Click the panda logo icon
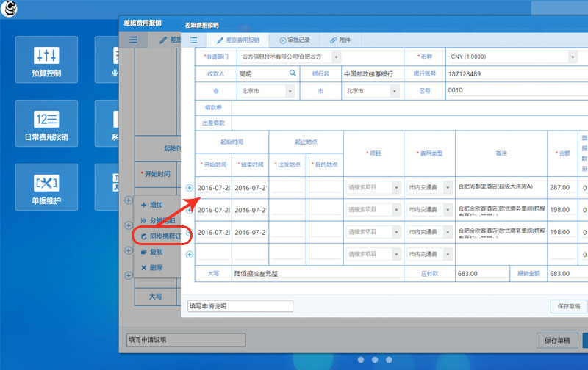588x370 pixels. [x=9, y=9]
